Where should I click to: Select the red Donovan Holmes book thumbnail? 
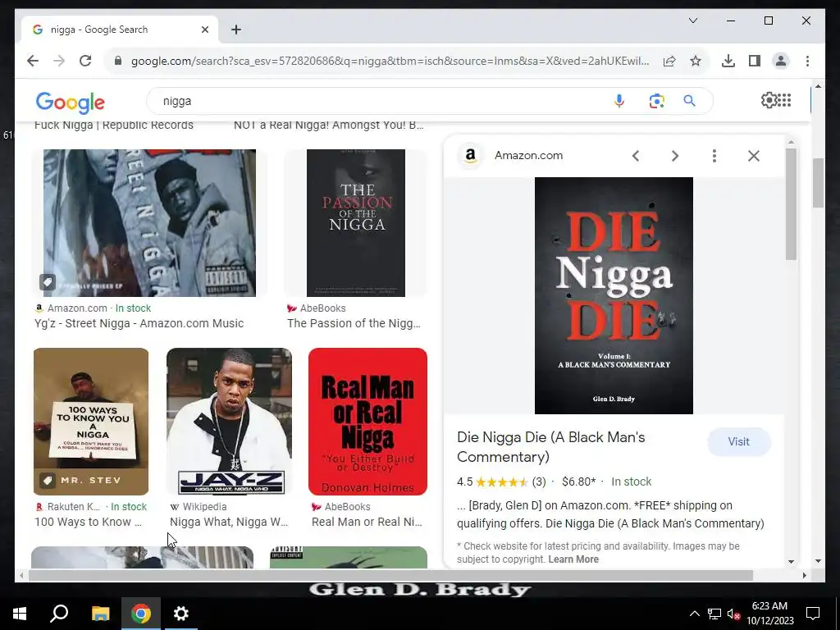[x=367, y=422]
